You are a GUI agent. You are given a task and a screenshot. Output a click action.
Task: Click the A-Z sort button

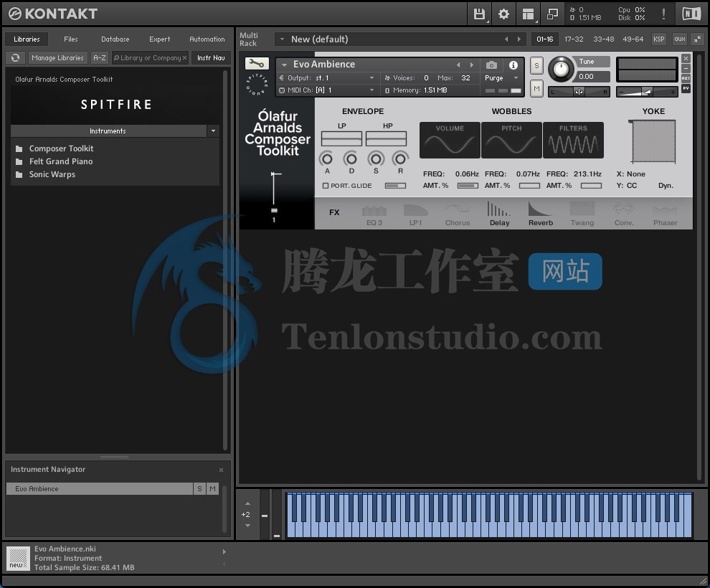point(100,57)
